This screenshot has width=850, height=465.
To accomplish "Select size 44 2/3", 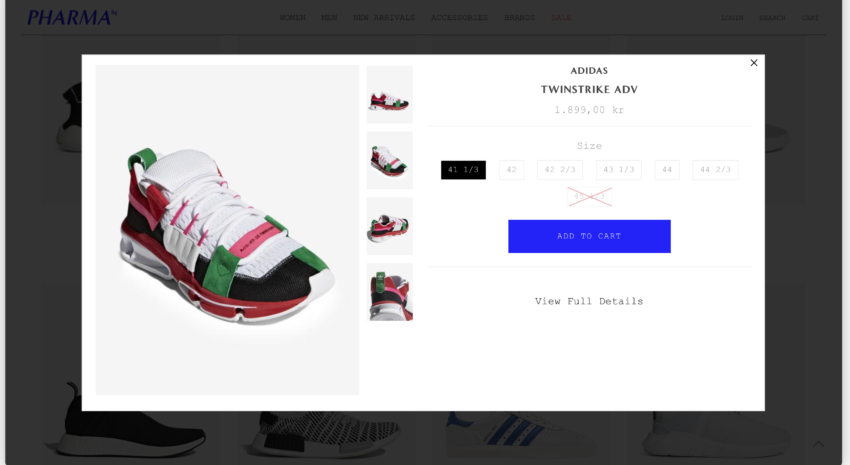I will (x=715, y=170).
